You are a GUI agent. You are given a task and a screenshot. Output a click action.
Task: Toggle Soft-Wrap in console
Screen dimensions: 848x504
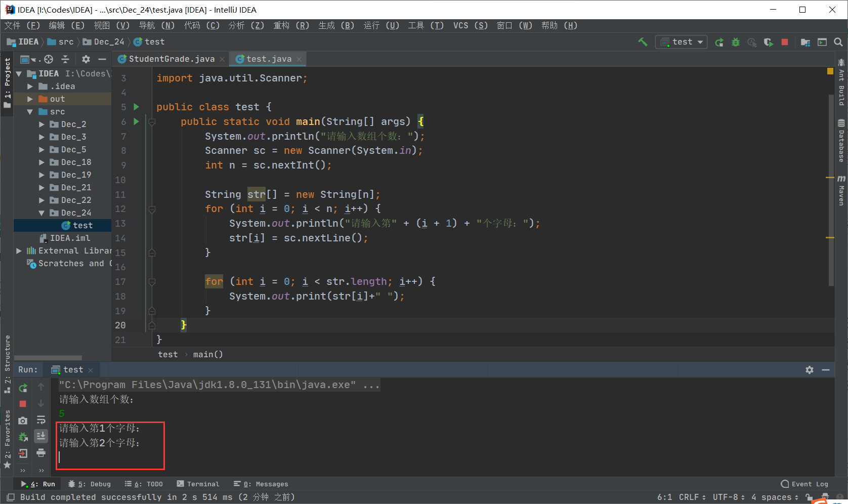(41, 420)
